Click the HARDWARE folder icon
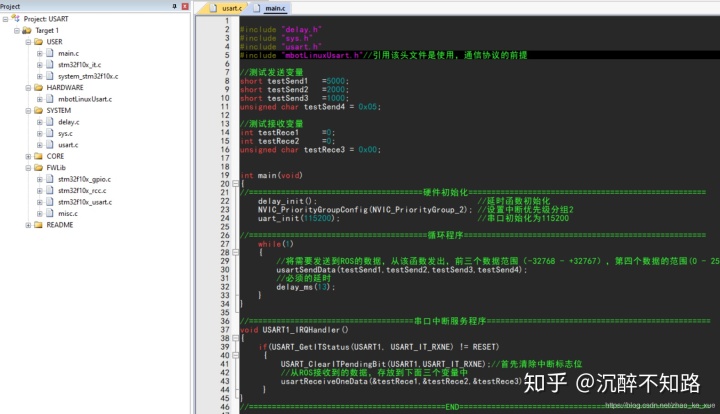Screen dimensions: 720x414 39,88
